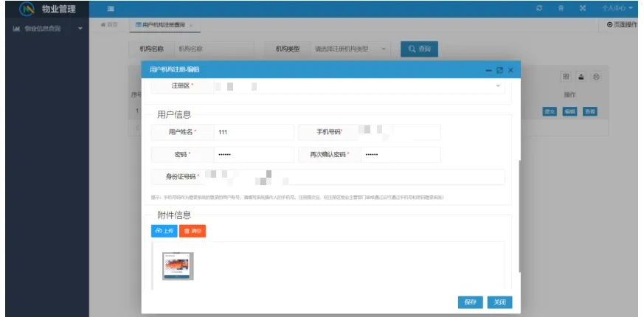
Task: Open the 机构类型 select dropdown
Action: pyautogui.click(x=350, y=49)
